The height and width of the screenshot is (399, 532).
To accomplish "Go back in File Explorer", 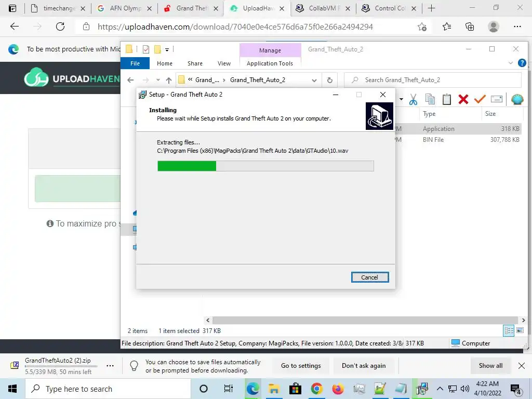I will pos(130,80).
